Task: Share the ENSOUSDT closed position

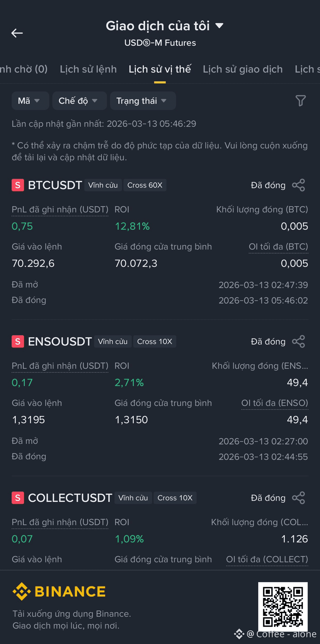Action: coord(298,342)
